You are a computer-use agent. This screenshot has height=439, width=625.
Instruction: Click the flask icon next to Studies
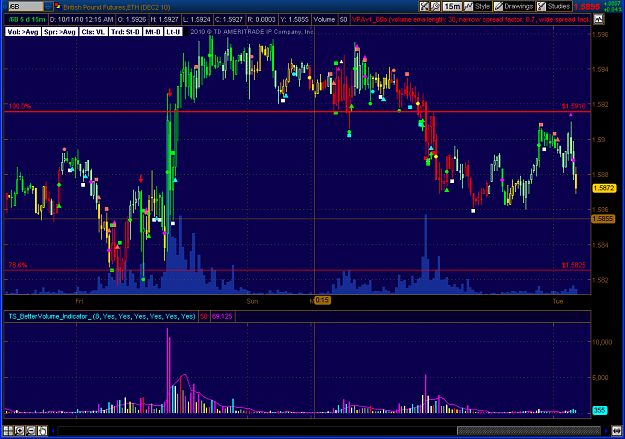541,6
